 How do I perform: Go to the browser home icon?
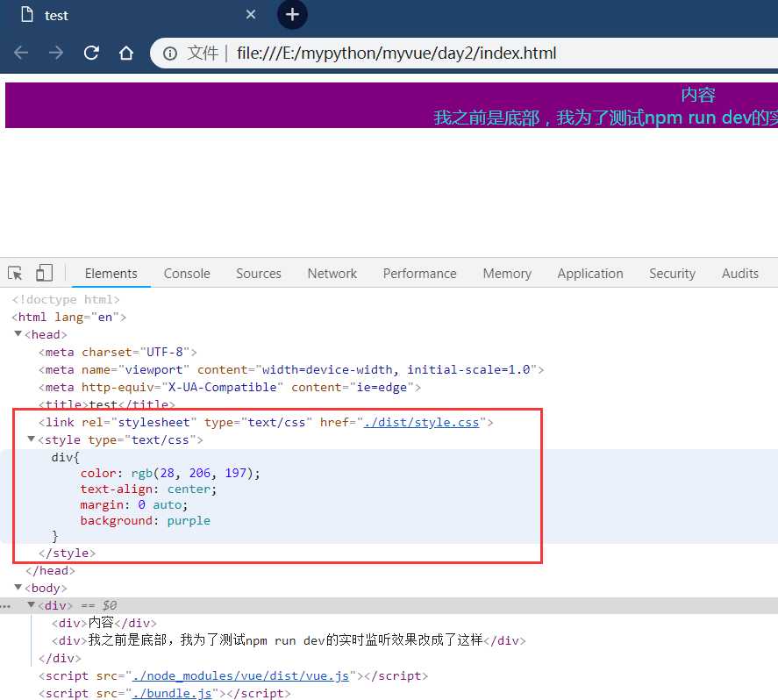tap(126, 53)
